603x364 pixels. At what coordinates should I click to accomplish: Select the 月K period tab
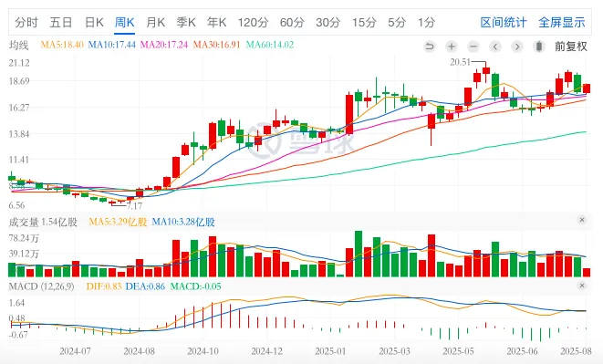pyautogui.click(x=155, y=22)
